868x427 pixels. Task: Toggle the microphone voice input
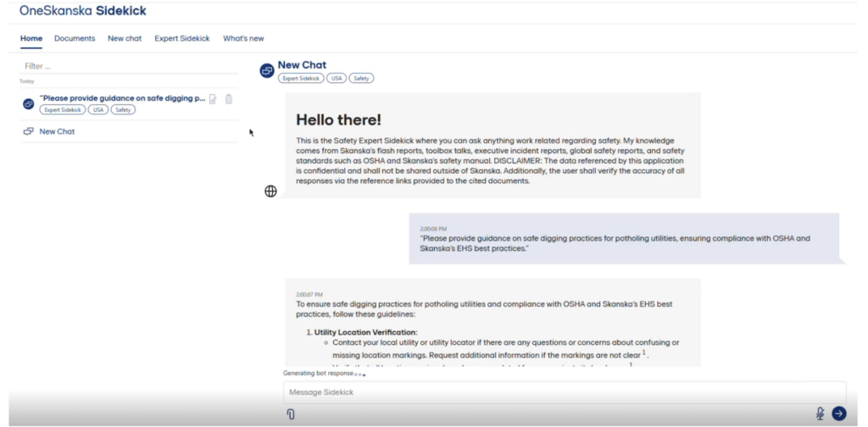click(x=820, y=413)
